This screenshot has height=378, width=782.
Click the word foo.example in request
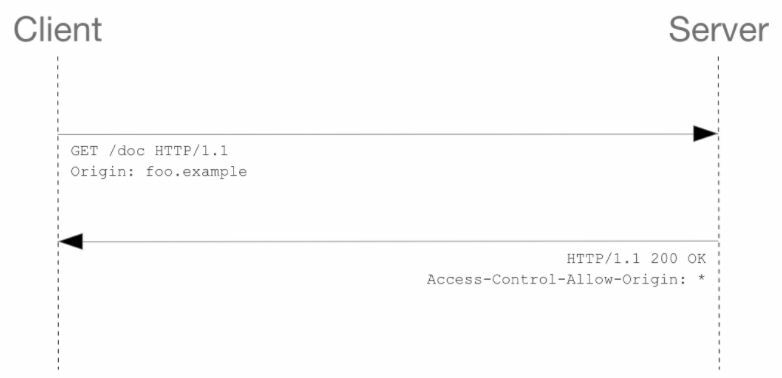point(196,172)
